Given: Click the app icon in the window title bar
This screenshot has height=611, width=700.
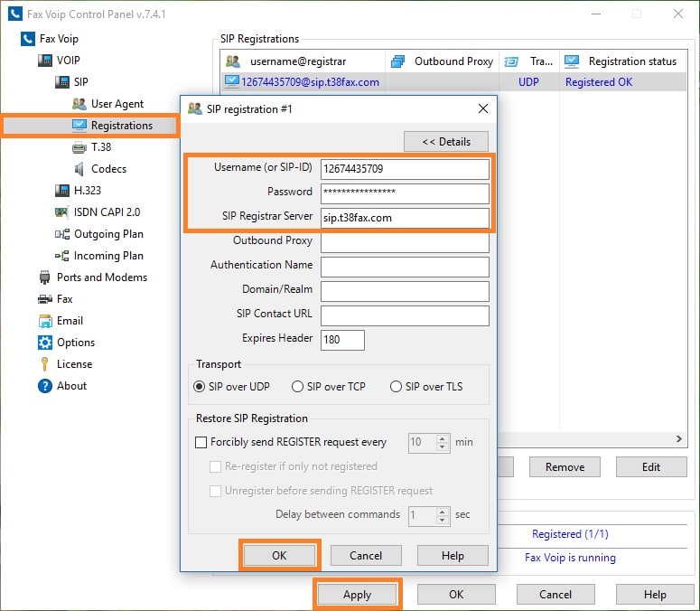Looking at the screenshot, I should point(15,14).
